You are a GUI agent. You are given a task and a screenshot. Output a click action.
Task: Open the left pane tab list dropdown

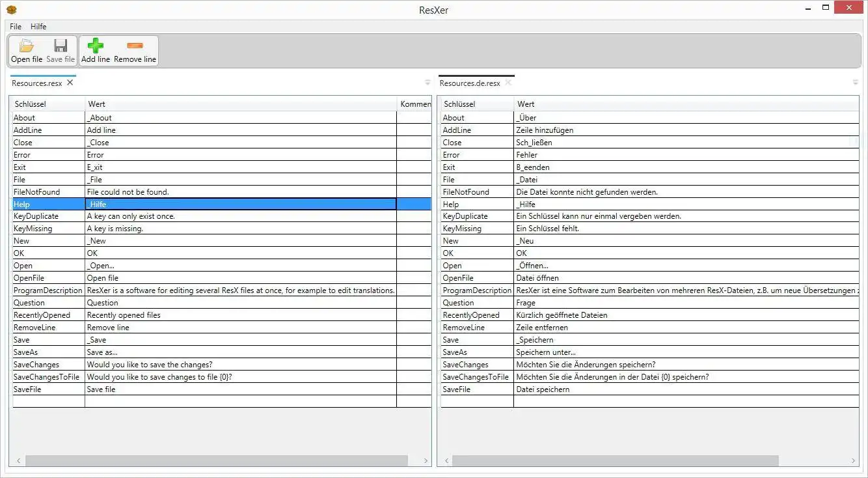pos(427,83)
